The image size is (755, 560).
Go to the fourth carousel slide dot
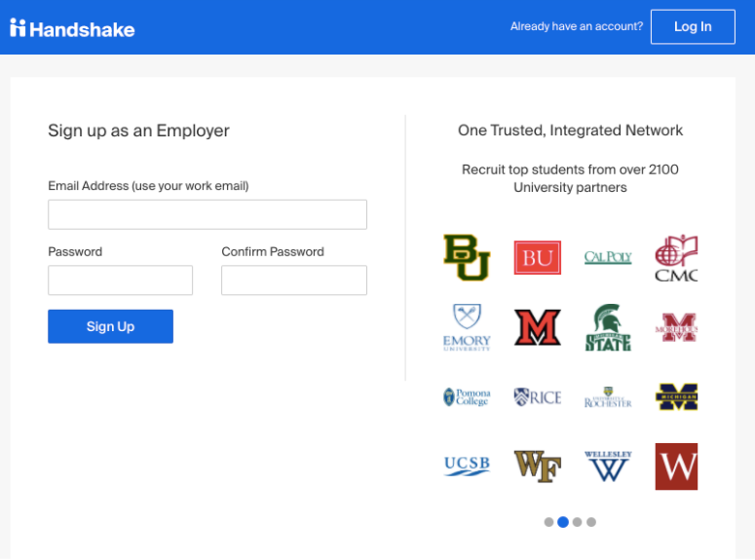point(591,522)
